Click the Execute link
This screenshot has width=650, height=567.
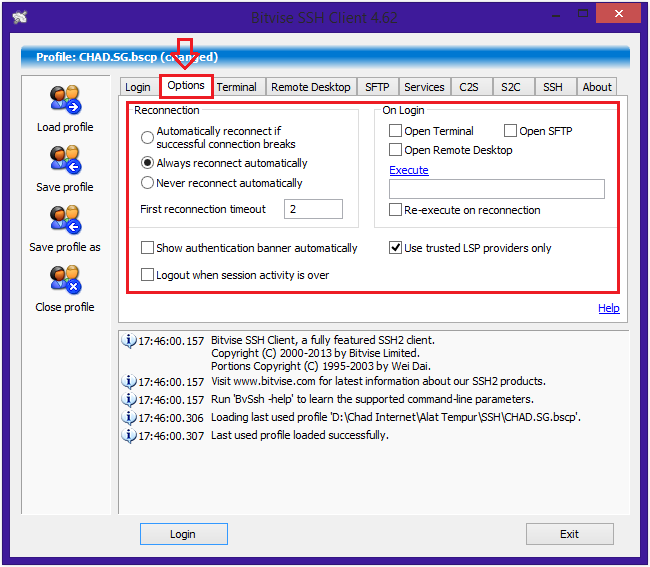coord(409,170)
